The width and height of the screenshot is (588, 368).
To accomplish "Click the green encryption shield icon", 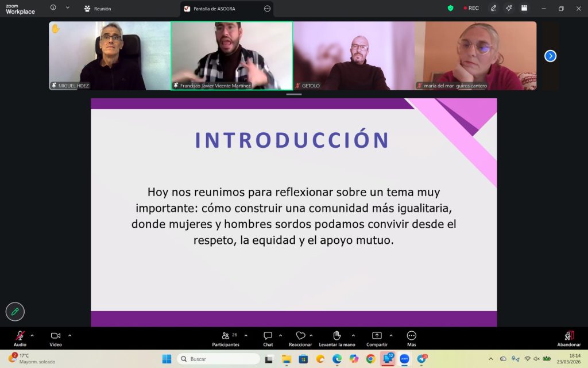I will 450,8.
